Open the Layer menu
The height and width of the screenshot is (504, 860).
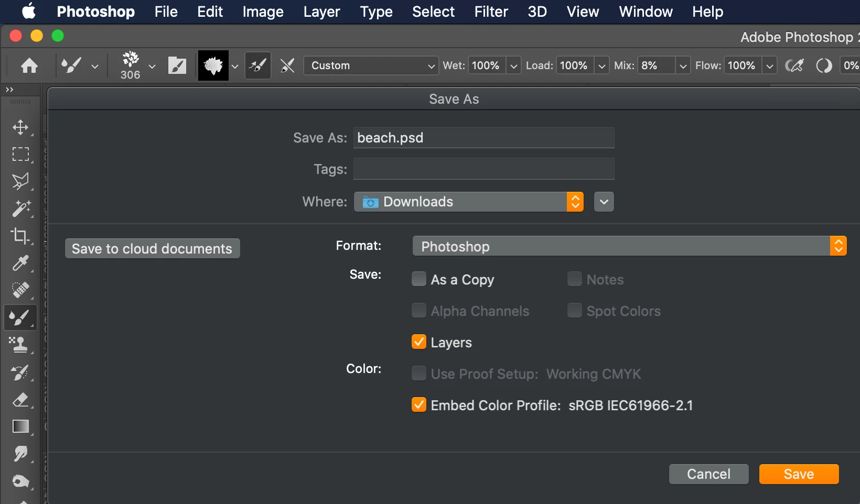[321, 12]
